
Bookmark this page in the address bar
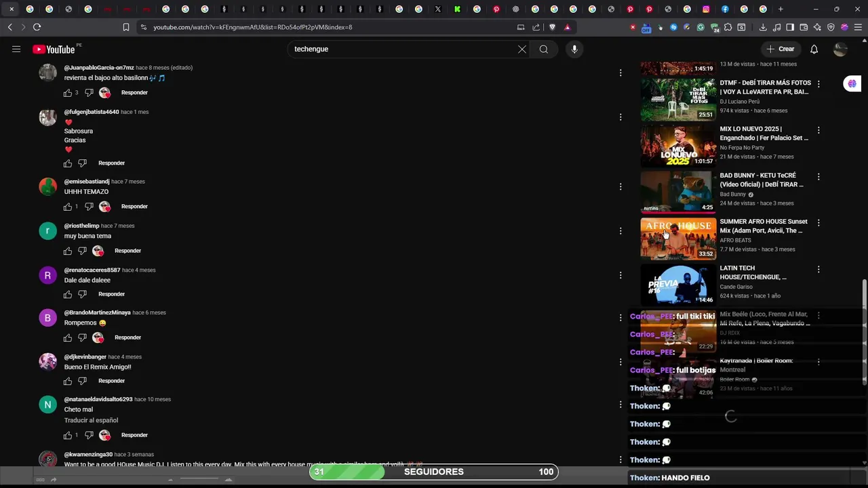tap(126, 27)
